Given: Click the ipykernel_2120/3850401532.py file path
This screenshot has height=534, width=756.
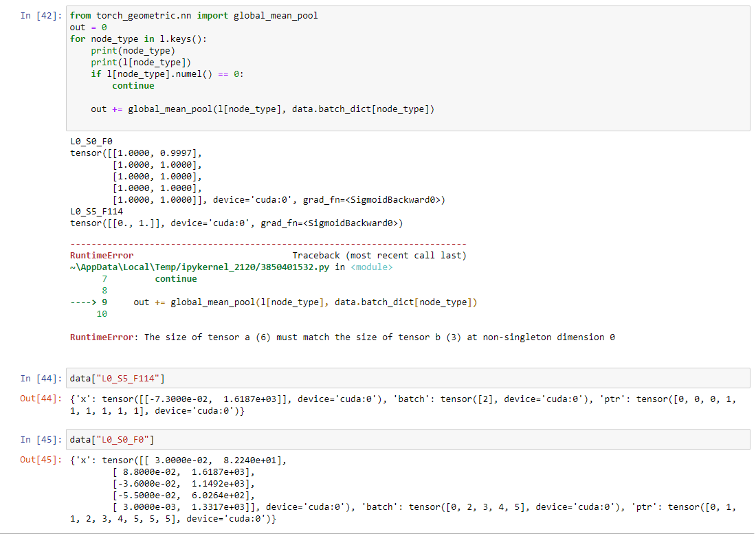Looking at the screenshot, I should coord(199,267).
